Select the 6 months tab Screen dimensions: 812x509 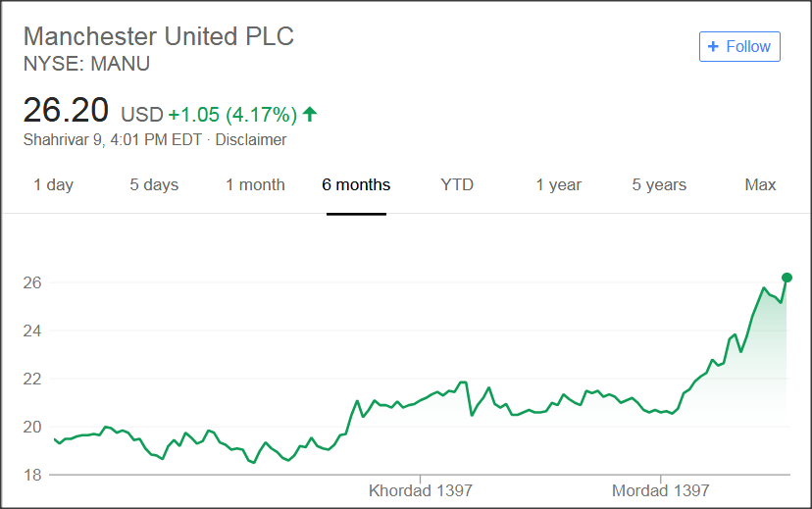pyautogui.click(x=356, y=184)
